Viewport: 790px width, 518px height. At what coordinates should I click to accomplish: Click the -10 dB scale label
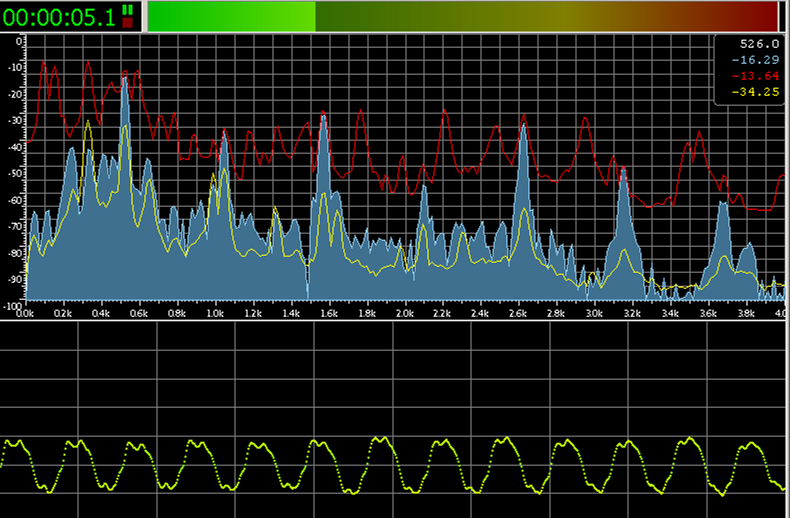point(16,68)
